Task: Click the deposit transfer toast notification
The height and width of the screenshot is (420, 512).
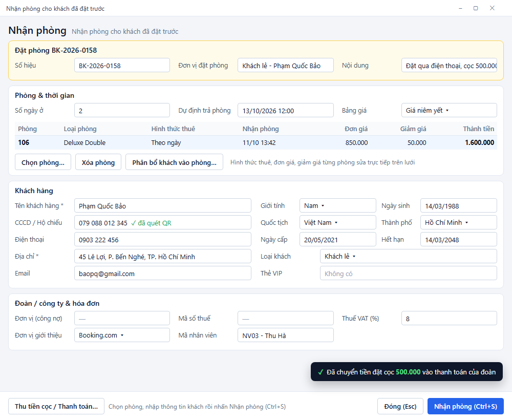Action: point(407,372)
